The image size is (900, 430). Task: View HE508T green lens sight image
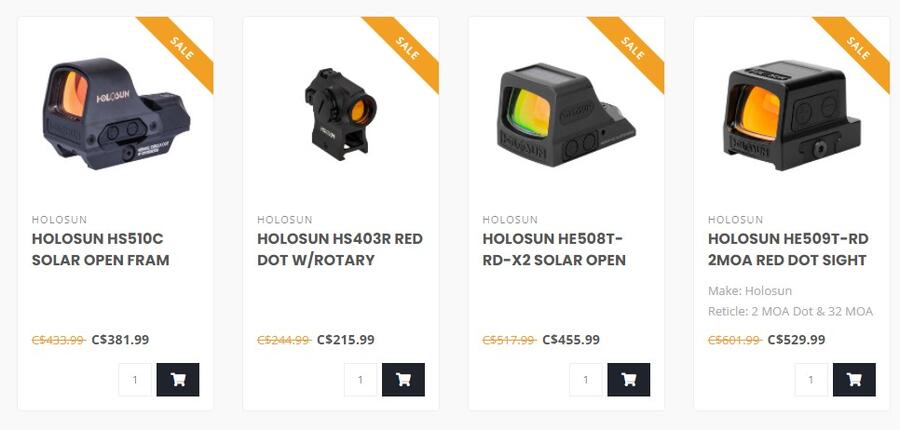566,115
